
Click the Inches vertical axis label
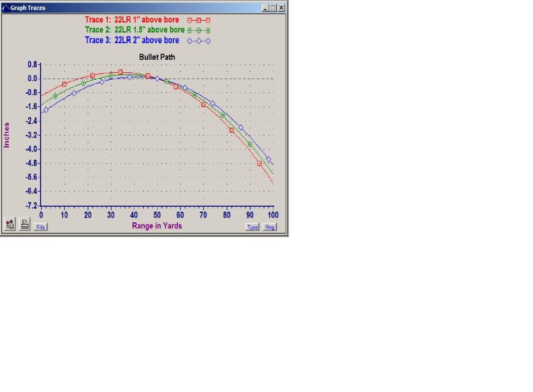(7, 135)
